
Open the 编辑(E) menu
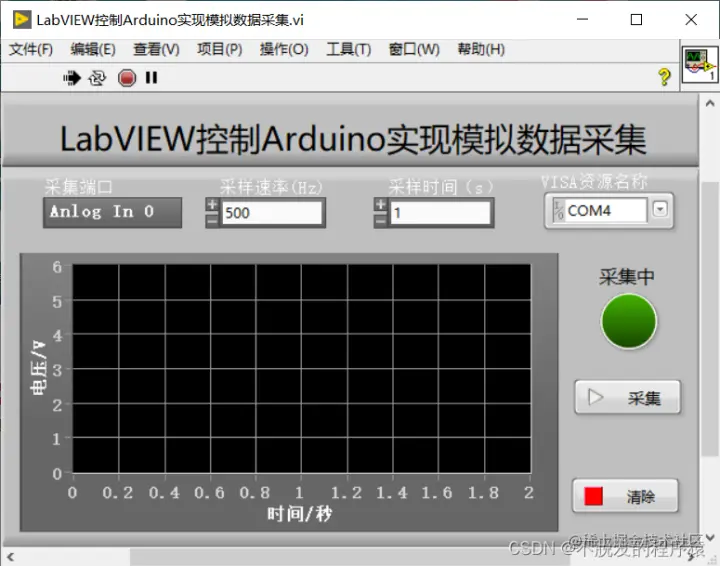(x=93, y=49)
